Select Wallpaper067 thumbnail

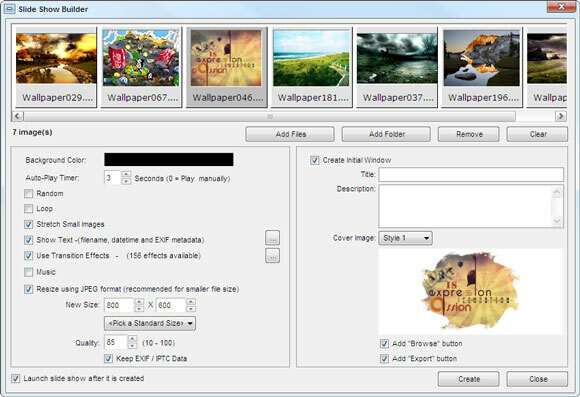[x=141, y=67]
